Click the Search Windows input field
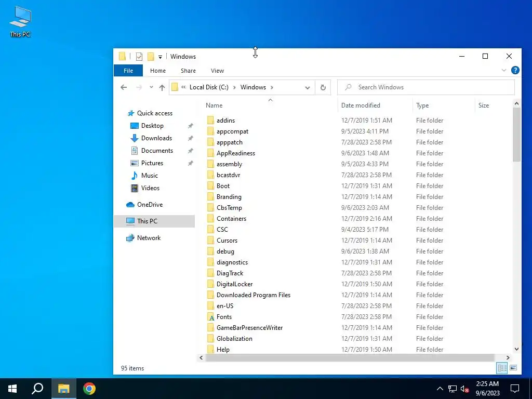The width and height of the screenshot is (532, 399). tap(426, 87)
